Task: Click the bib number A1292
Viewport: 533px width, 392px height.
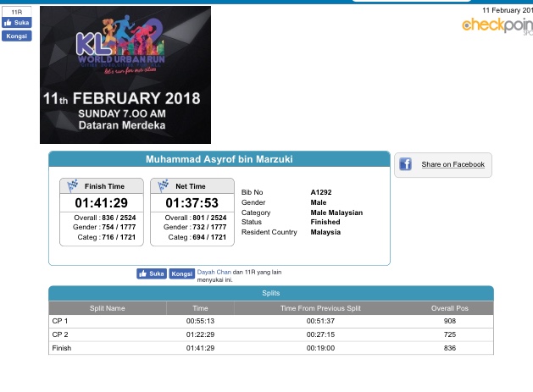Action: pyautogui.click(x=321, y=192)
